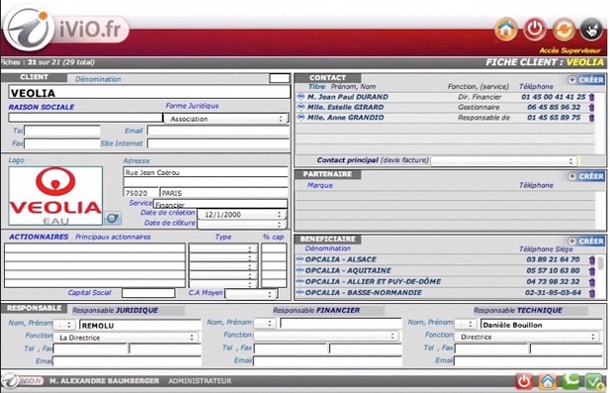Open the Contact principal dropdown
The image size is (610, 393).
(504, 161)
